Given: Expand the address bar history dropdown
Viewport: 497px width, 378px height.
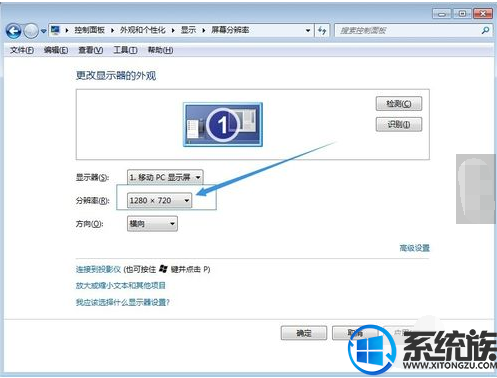Looking at the screenshot, I should (x=308, y=31).
